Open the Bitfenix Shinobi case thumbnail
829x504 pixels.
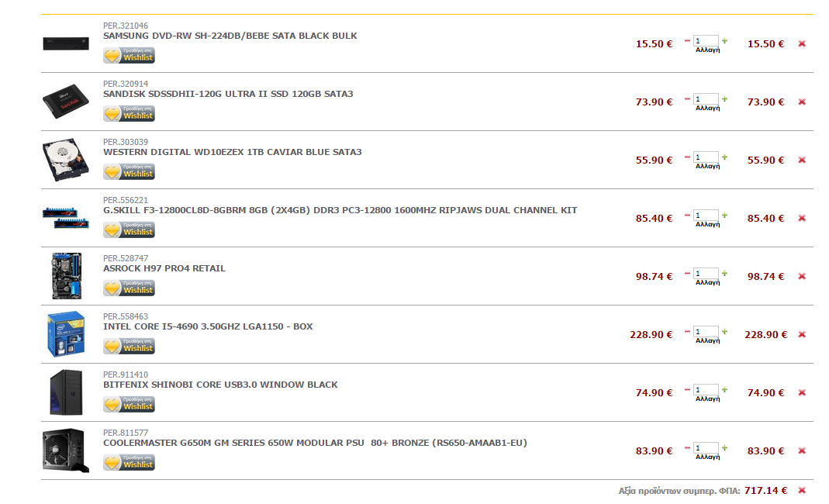click(66, 392)
